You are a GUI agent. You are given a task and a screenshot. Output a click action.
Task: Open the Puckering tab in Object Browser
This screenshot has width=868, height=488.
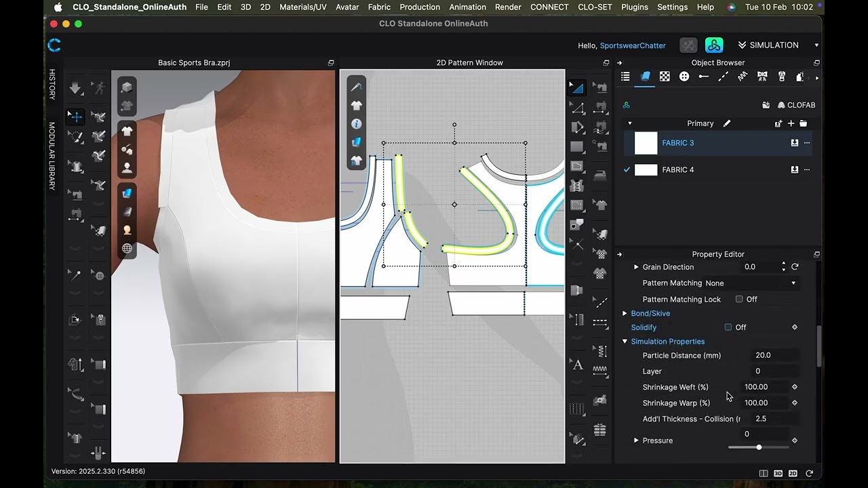(743, 77)
